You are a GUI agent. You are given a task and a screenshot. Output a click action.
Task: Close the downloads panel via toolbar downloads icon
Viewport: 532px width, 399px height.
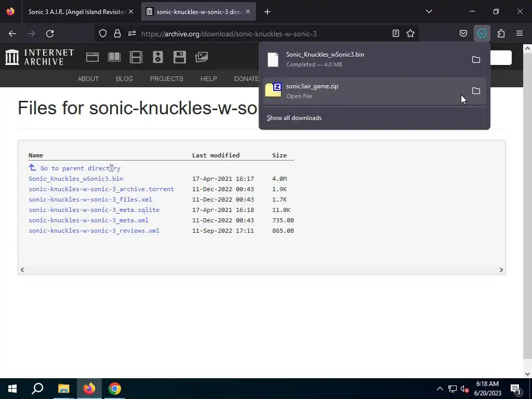point(482,33)
